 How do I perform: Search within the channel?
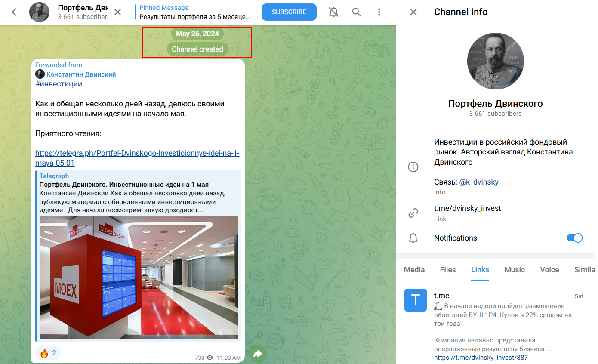(356, 12)
